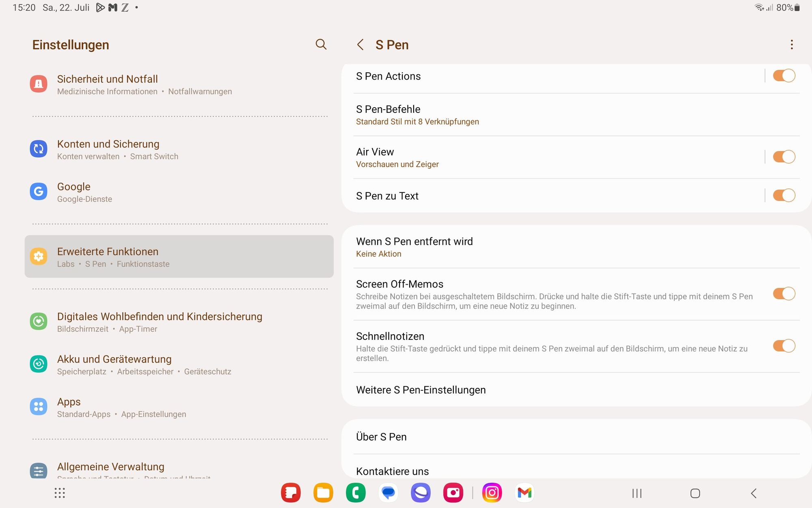
Task: Switch off Schnellnotizen toggle
Action: click(784, 346)
